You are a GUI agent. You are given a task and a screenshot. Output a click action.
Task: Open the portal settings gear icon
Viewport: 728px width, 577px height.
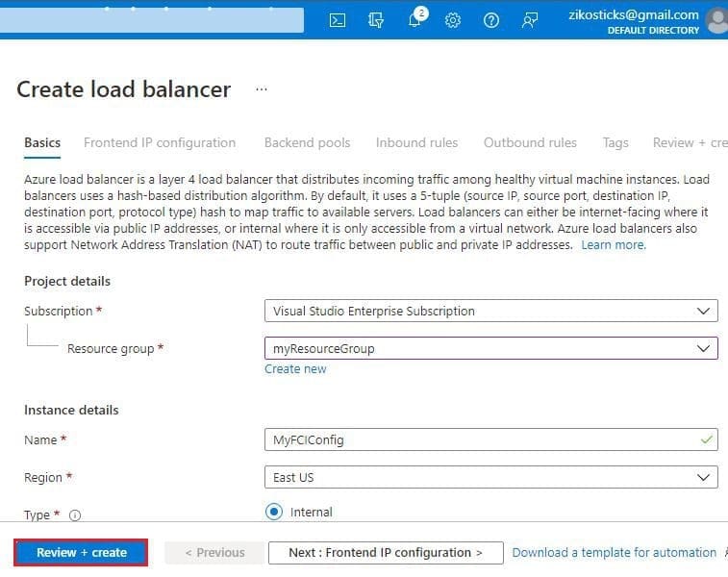[453, 20]
